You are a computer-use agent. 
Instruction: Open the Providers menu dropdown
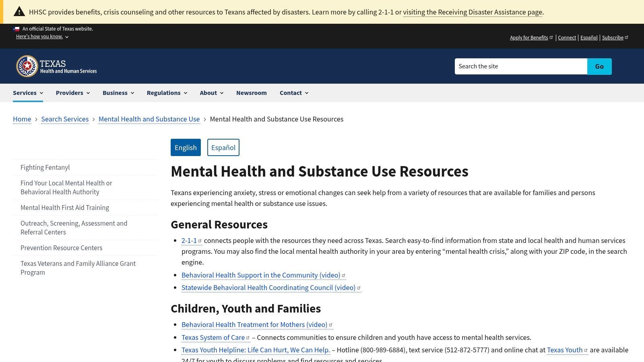[x=73, y=93]
